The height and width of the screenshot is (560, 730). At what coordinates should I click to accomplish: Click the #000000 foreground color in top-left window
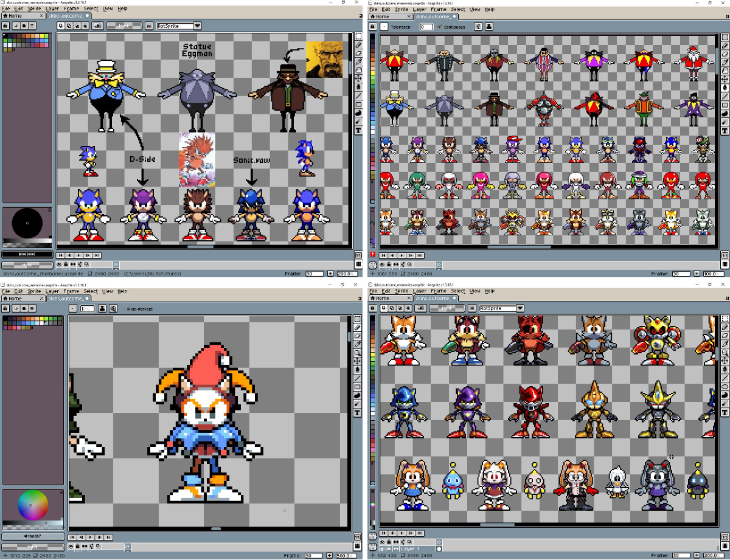coord(27,254)
